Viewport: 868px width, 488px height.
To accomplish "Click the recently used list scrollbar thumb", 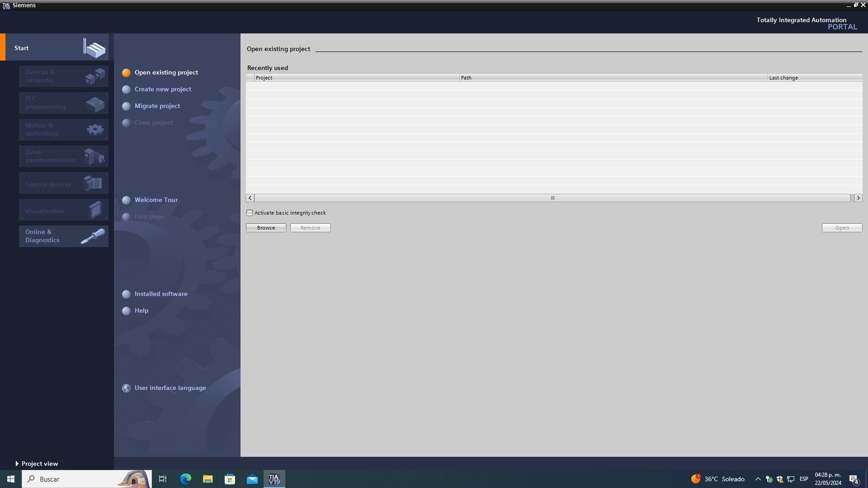I will pos(552,198).
